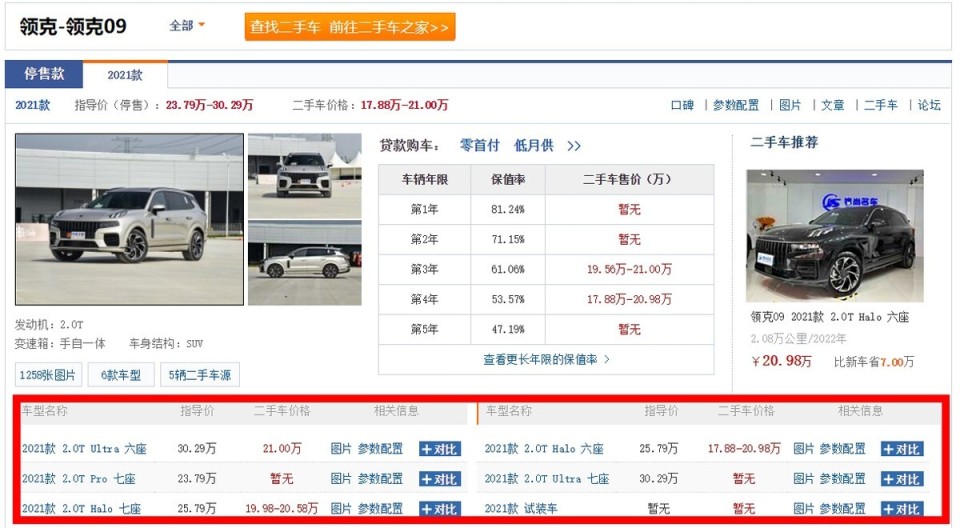Open 2021款 试装车 model link

521,509
